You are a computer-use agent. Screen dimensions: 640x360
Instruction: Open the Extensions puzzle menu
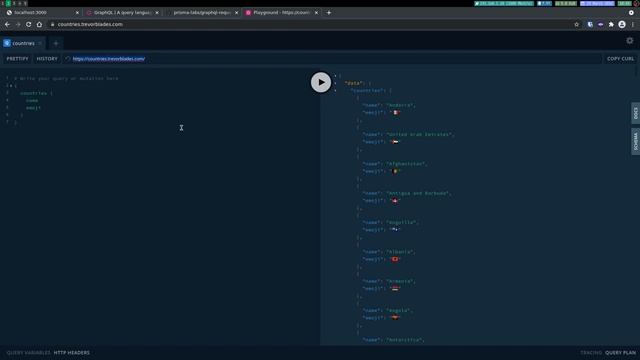[x=611, y=24]
